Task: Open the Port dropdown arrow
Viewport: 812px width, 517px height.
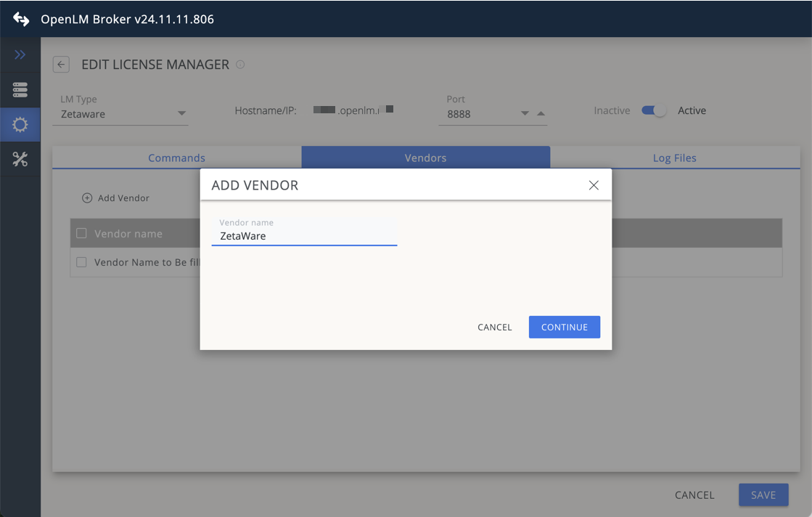Action: [x=524, y=114]
